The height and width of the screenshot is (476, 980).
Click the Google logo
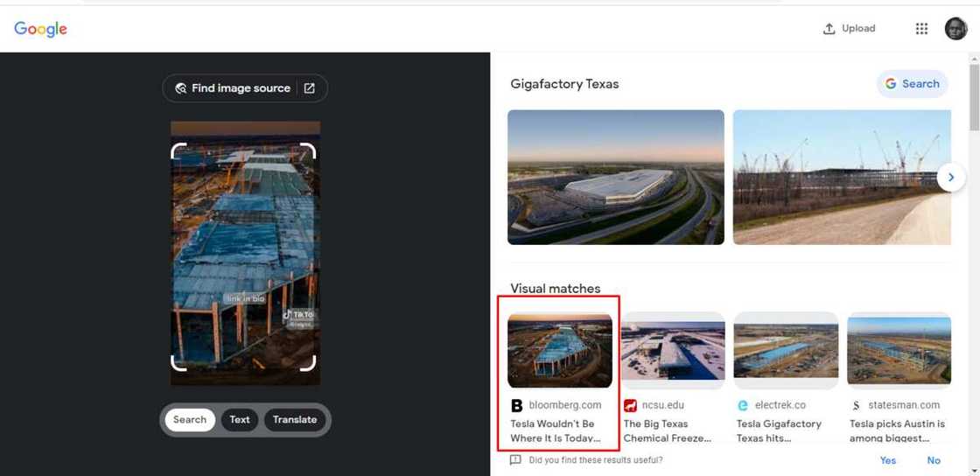coord(40,29)
